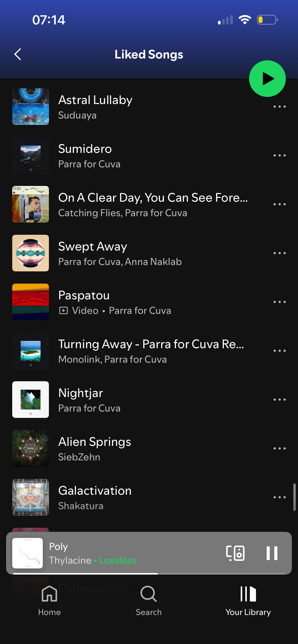This screenshot has width=298, height=644.
Task: Pause the currently playing track Poly
Action: pyautogui.click(x=272, y=553)
